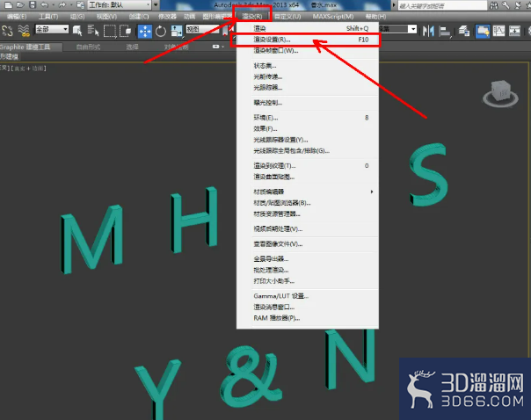Open the 视图(V) menu
Image resolution: width=531 pixels, height=420 pixels.
[x=106, y=16]
